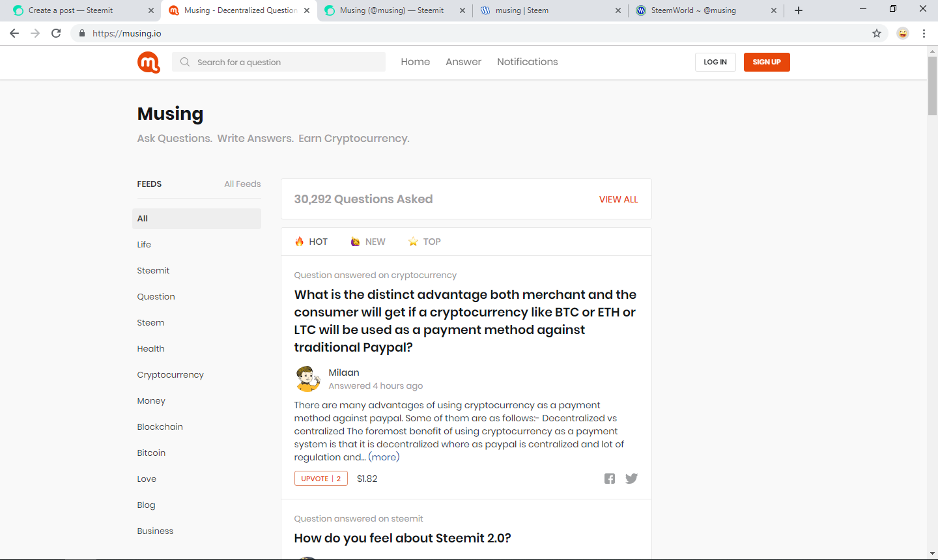Select the All feed
938x560 pixels.
point(197,219)
